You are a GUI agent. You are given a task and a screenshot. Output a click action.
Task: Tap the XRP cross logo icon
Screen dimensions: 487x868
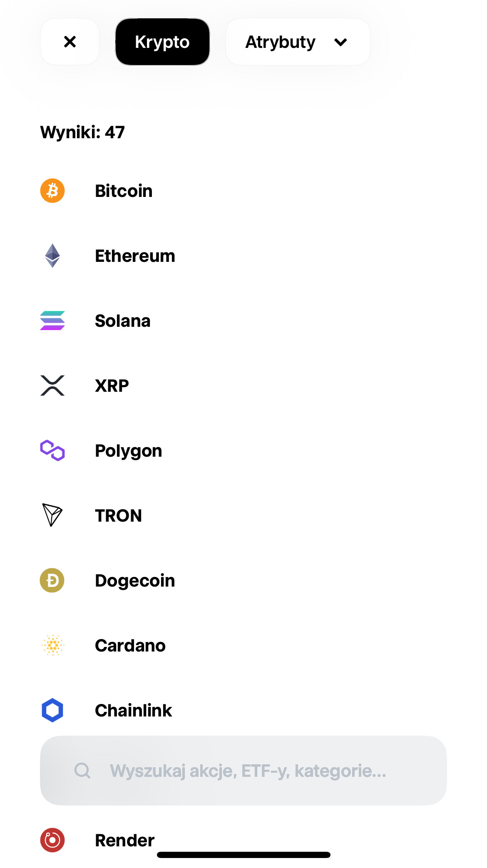(x=52, y=386)
